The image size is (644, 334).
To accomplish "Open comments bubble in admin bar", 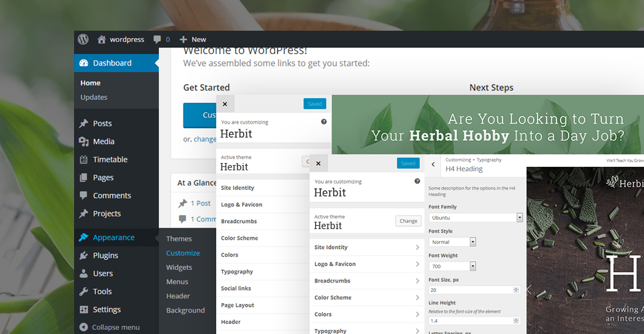I will 162,39.
